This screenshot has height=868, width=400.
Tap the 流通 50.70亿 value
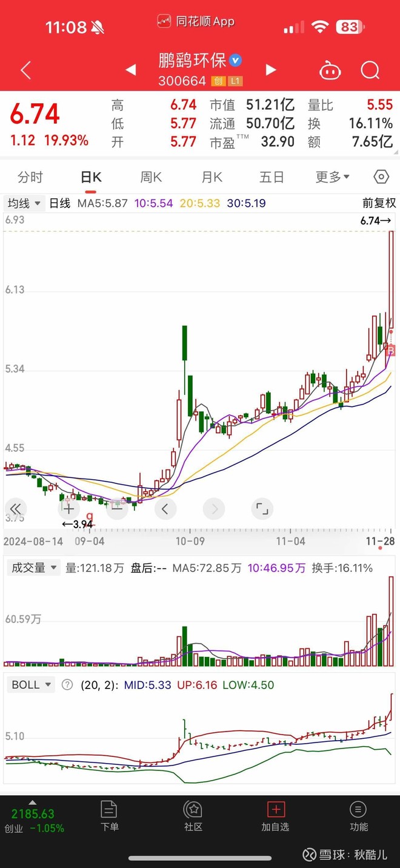(x=270, y=124)
